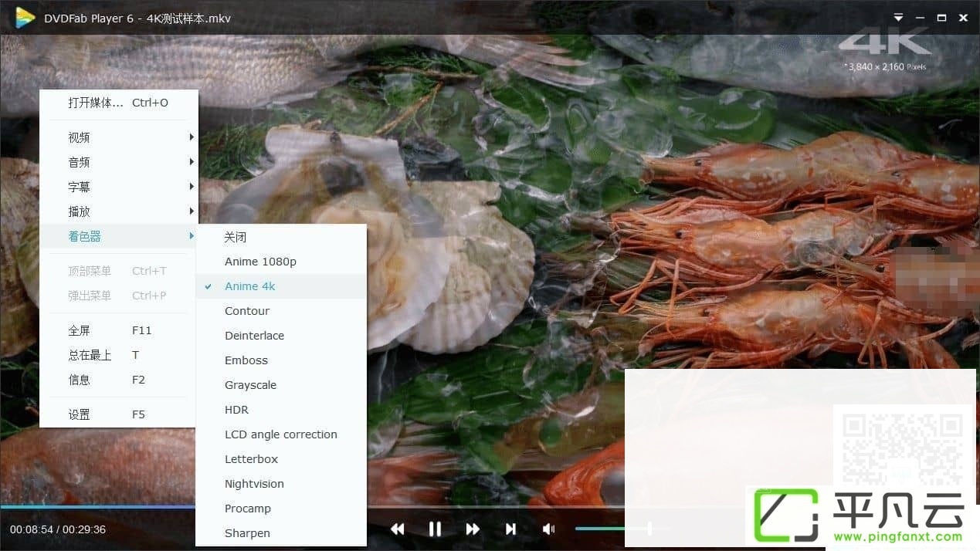This screenshot has height=551, width=980.
Task: Expand the 视频 submenu
Action: (119, 137)
